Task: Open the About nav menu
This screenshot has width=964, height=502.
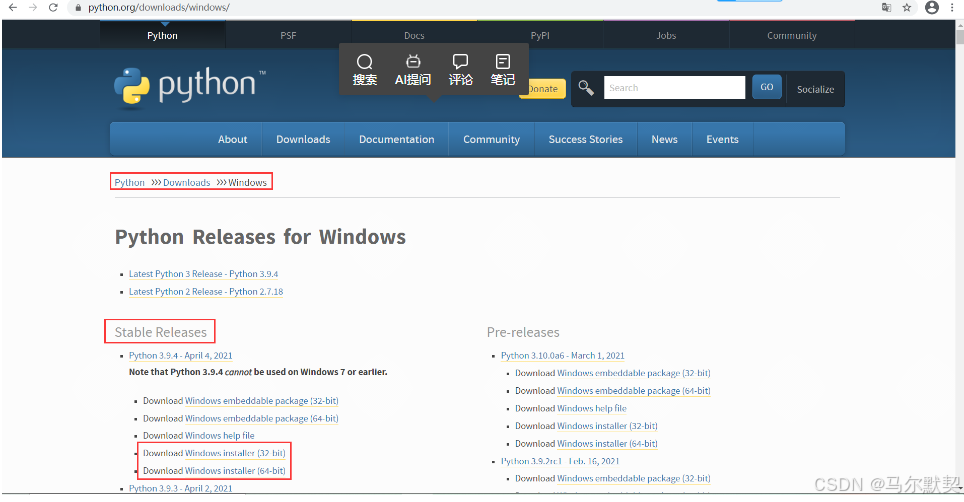Action: pos(232,139)
